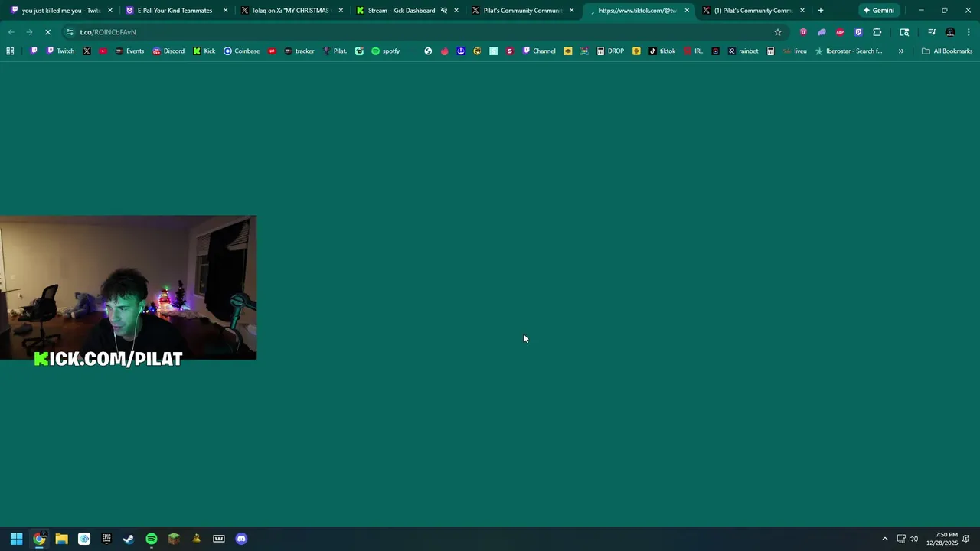Viewport: 980px width, 551px height.
Task: Open the spotify bookmark
Action: (385, 51)
